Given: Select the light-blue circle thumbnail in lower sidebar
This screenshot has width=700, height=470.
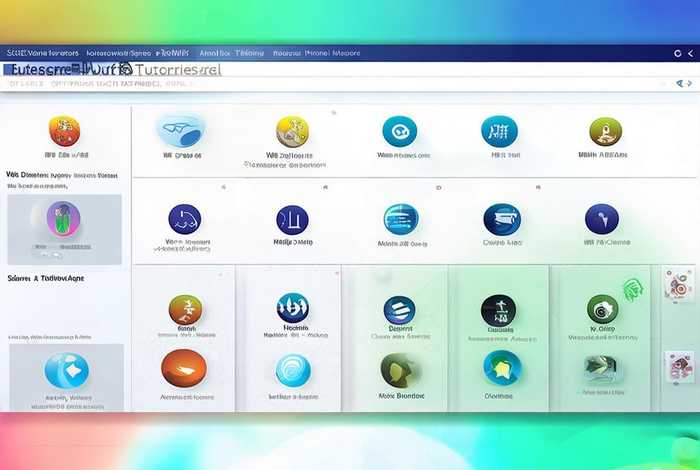Looking at the screenshot, I should (66, 371).
